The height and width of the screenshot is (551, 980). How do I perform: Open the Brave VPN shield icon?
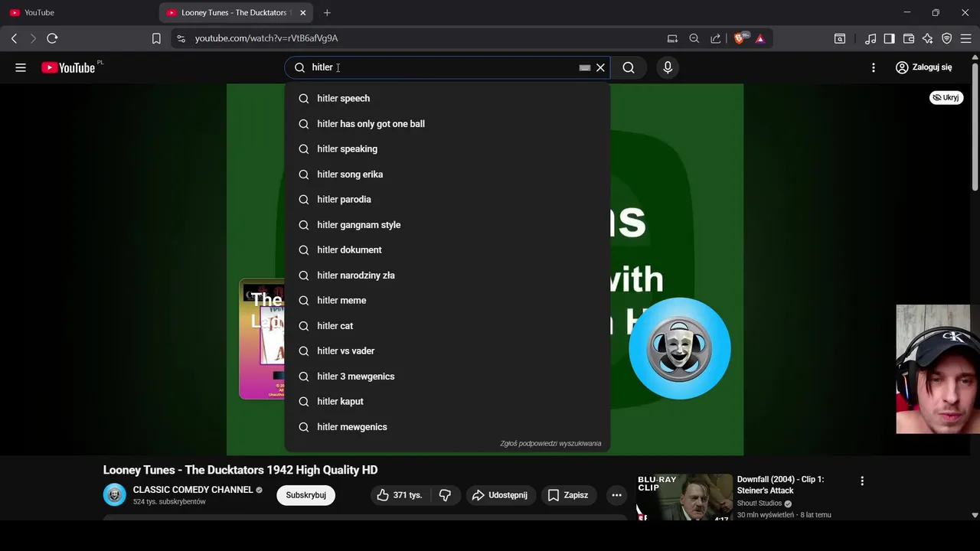(947, 38)
